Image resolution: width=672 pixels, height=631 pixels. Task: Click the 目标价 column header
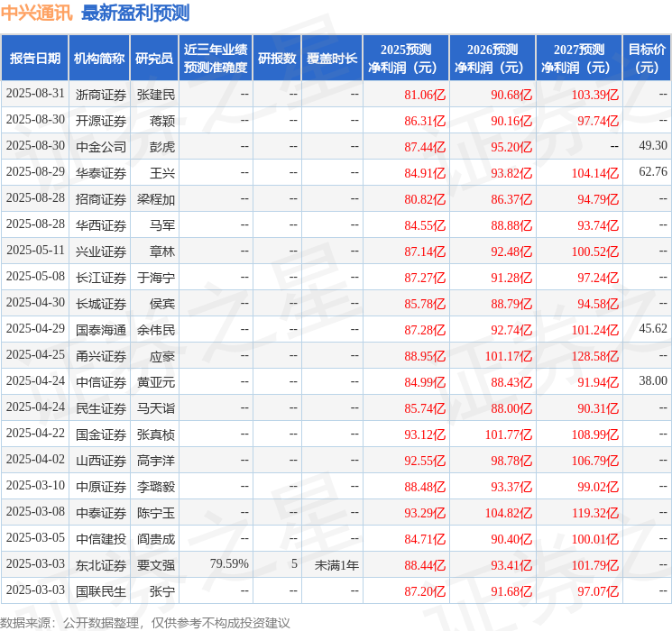click(x=647, y=59)
